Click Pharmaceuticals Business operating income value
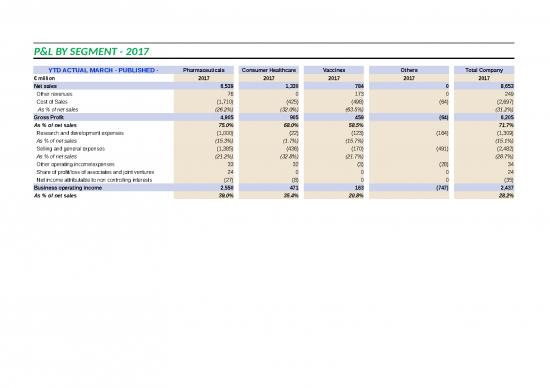Screen dimensions: 550x388 coord(227,188)
